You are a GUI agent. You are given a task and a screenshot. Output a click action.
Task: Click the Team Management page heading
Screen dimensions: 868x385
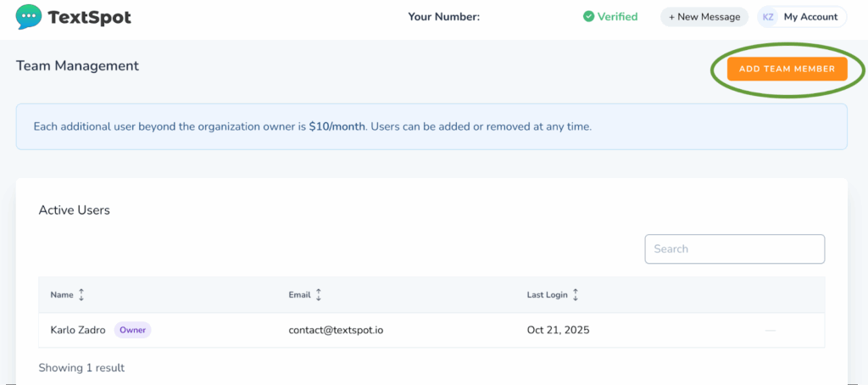pos(77,65)
